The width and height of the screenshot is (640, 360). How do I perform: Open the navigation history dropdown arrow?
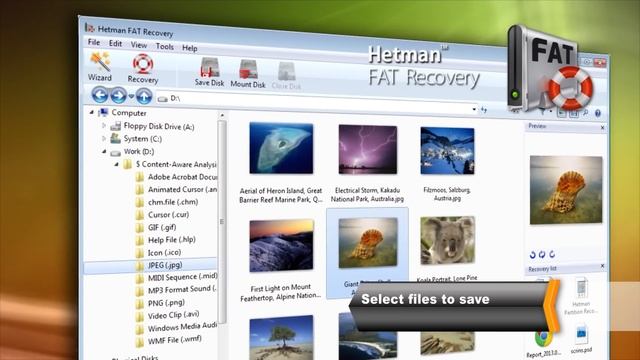(x=131, y=97)
